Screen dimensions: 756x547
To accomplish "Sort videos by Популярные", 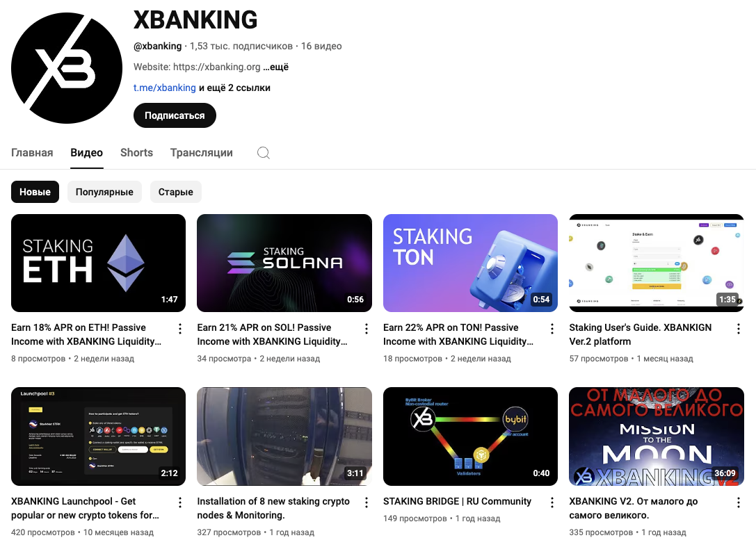I will pos(104,192).
